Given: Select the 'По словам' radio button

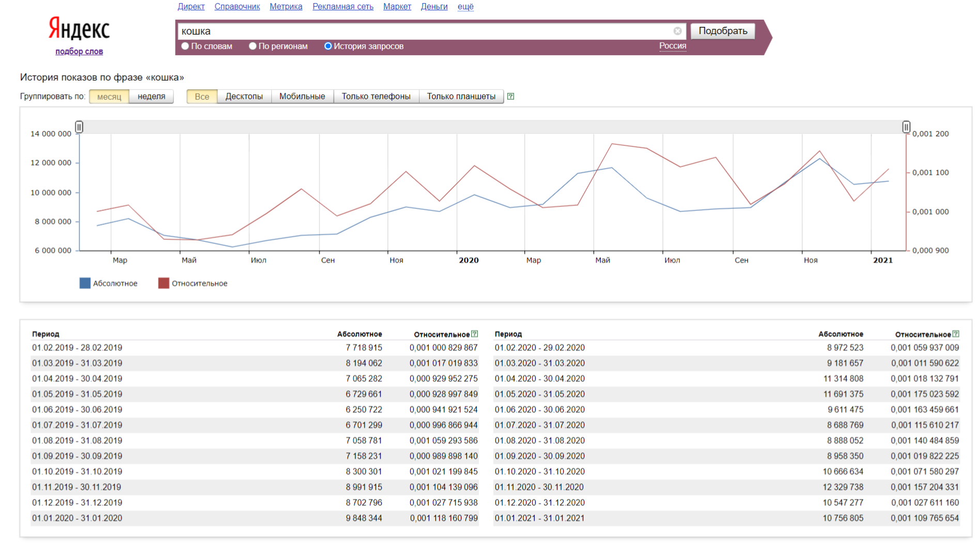Looking at the screenshot, I should 185,46.
